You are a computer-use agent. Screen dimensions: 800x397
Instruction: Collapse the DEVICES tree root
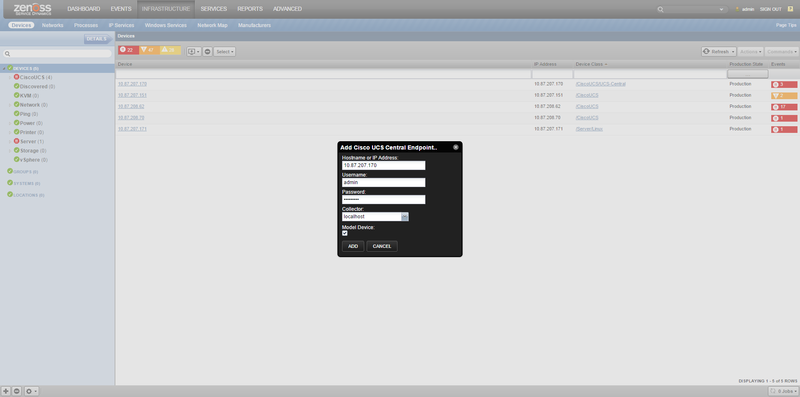tap(4, 68)
